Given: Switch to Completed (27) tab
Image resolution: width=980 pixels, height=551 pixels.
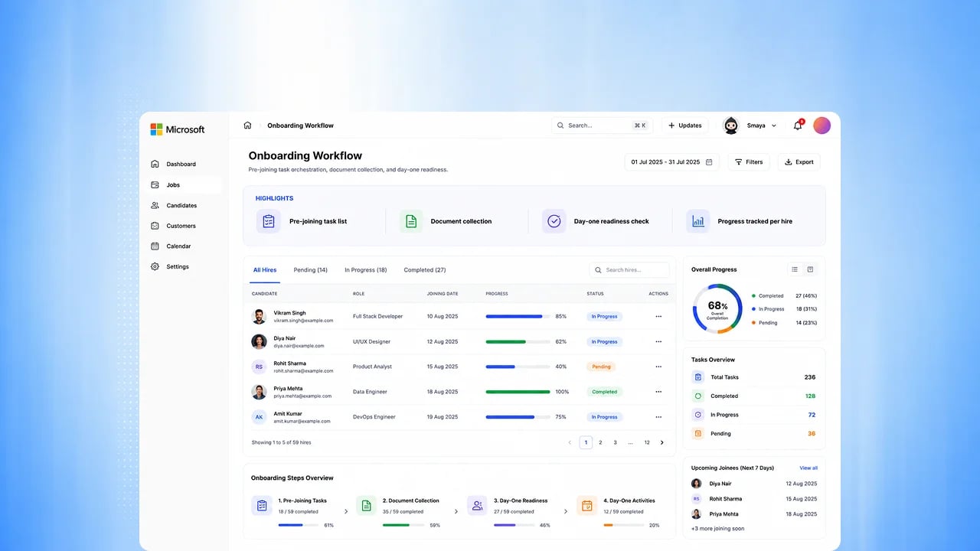Looking at the screenshot, I should point(425,270).
